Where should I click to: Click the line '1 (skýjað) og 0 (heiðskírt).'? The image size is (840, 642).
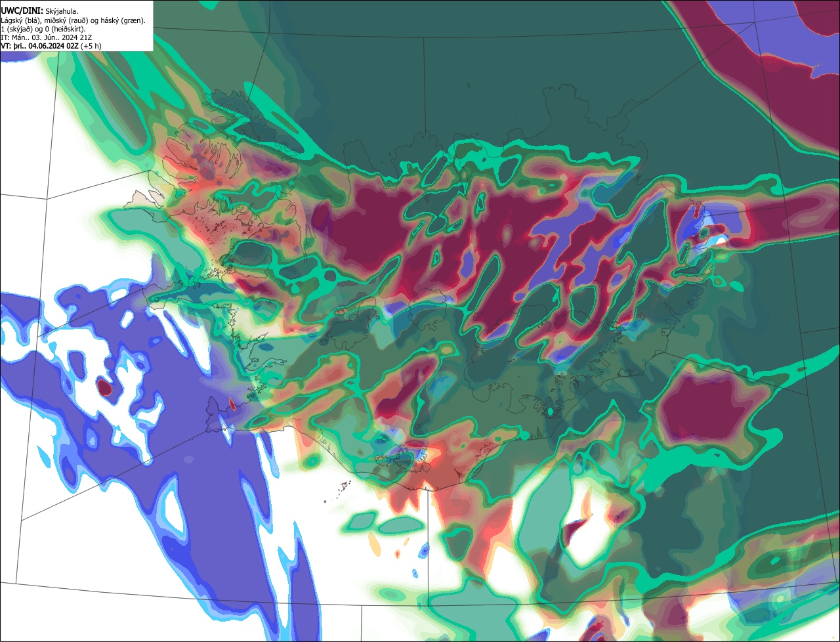tap(43, 29)
